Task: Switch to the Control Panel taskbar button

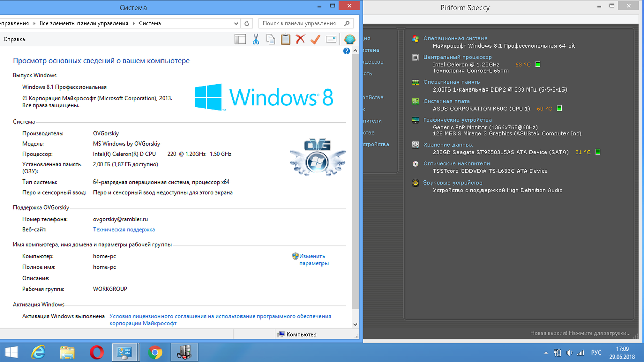Action: [126, 352]
